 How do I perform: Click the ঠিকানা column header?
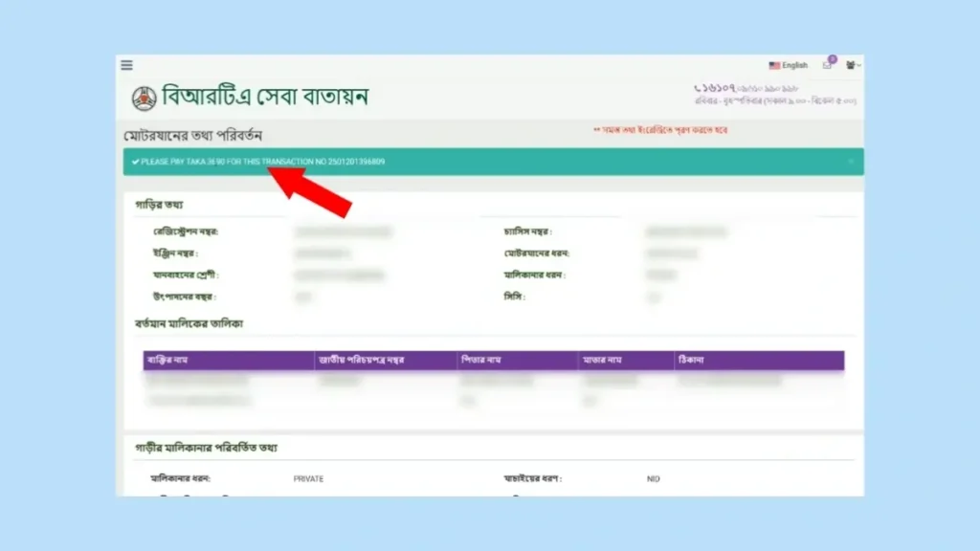point(693,361)
